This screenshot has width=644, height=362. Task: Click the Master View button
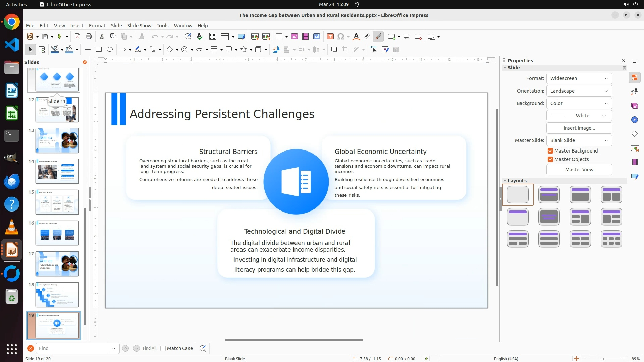(579, 170)
